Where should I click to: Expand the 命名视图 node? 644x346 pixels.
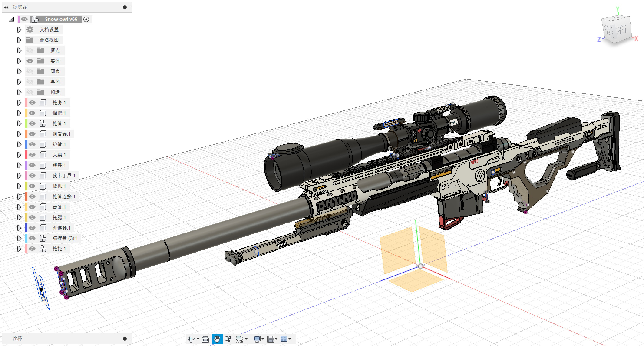[x=19, y=40]
